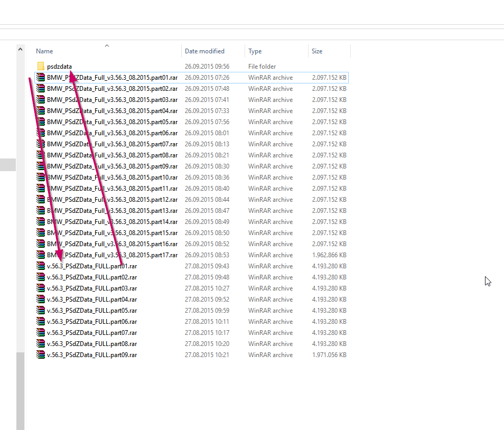
Task: Click size 1.971.056 KB of FULL.part09
Action: (329, 355)
